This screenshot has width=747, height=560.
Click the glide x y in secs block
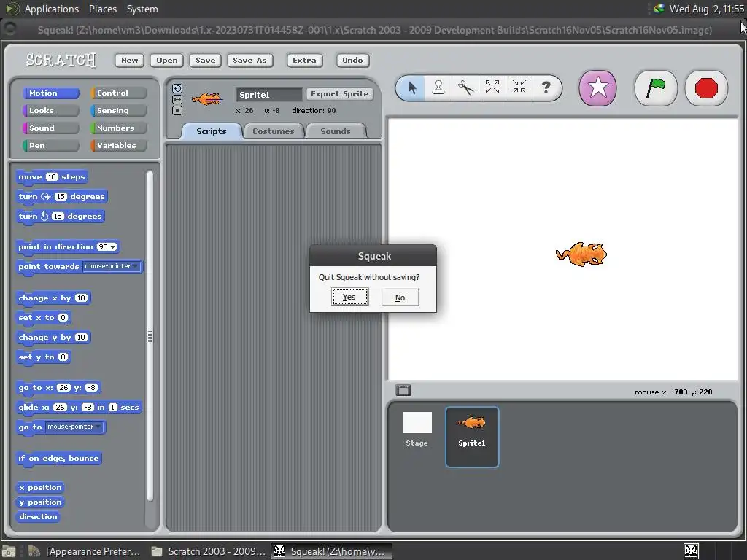click(79, 408)
